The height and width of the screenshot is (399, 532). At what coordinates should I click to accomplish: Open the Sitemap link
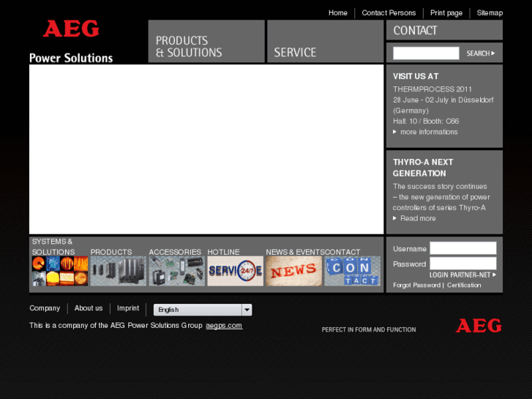pos(490,13)
